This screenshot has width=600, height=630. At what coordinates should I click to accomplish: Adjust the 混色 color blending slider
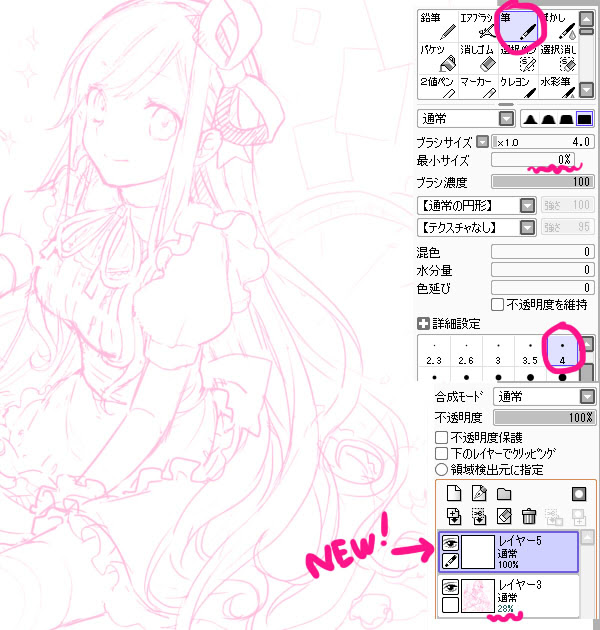(x=543, y=252)
